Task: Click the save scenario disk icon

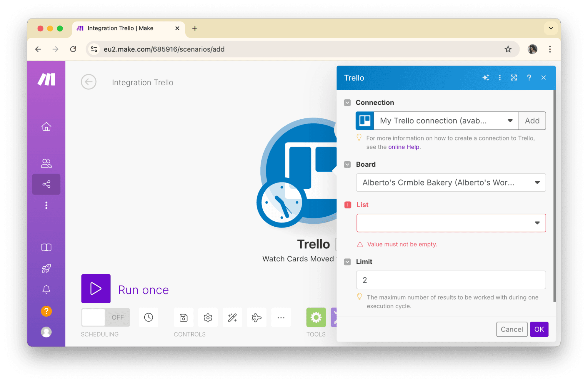Action: [x=184, y=317]
